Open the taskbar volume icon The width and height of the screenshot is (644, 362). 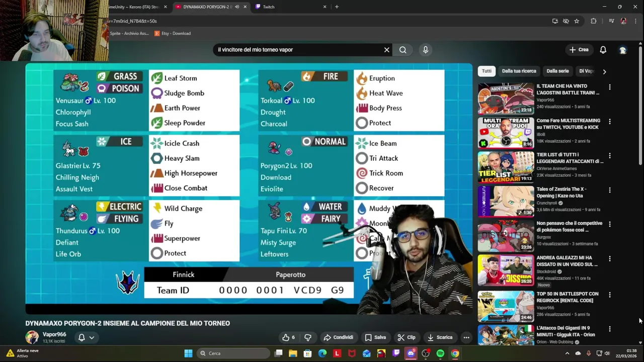pyautogui.click(x=607, y=353)
